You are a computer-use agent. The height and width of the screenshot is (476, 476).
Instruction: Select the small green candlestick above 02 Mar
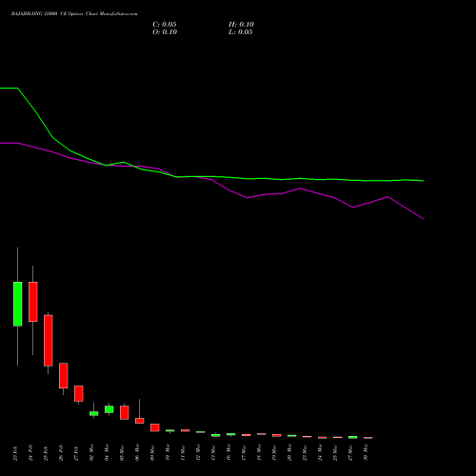point(94,413)
